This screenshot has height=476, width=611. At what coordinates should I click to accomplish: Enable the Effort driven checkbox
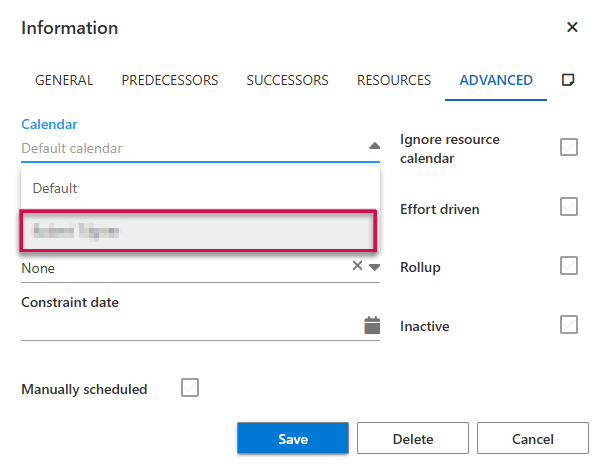pos(569,206)
